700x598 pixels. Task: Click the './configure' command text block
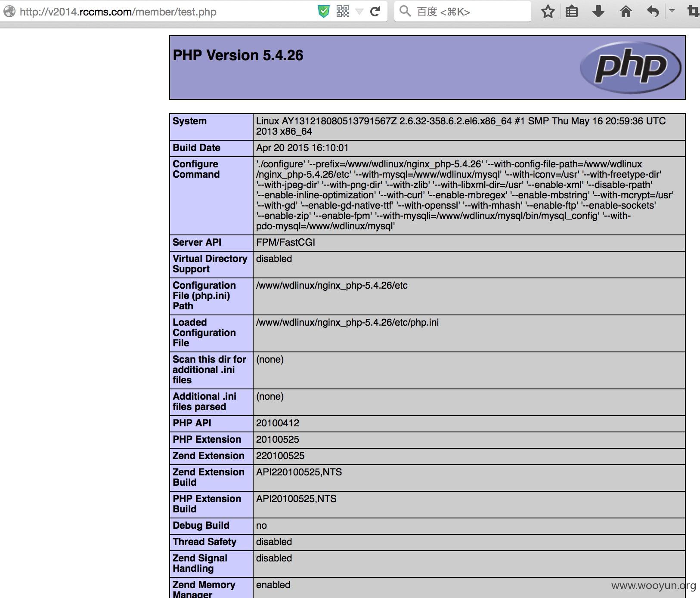pos(465,195)
